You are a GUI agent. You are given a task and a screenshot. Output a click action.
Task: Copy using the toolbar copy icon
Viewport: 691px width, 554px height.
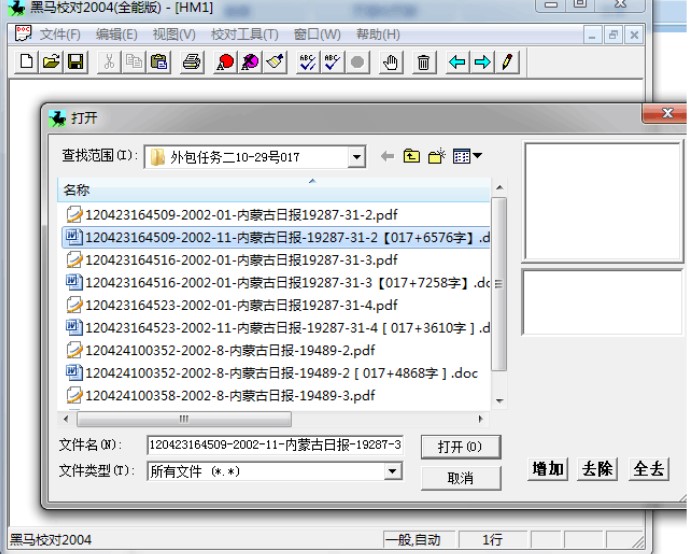click(x=134, y=62)
